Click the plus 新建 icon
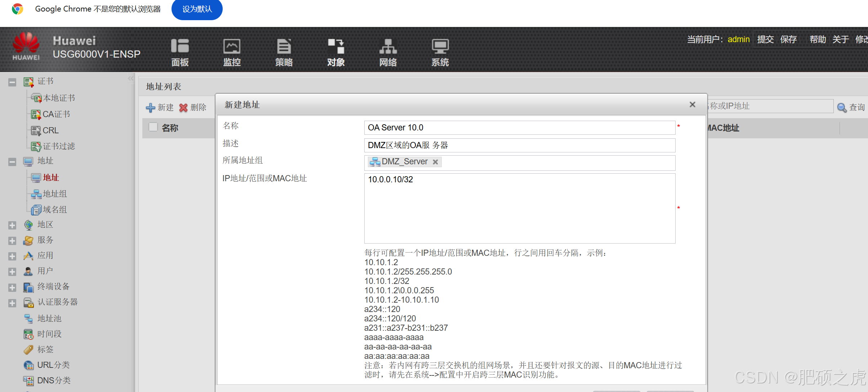868x392 pixels. coord(150,108)
